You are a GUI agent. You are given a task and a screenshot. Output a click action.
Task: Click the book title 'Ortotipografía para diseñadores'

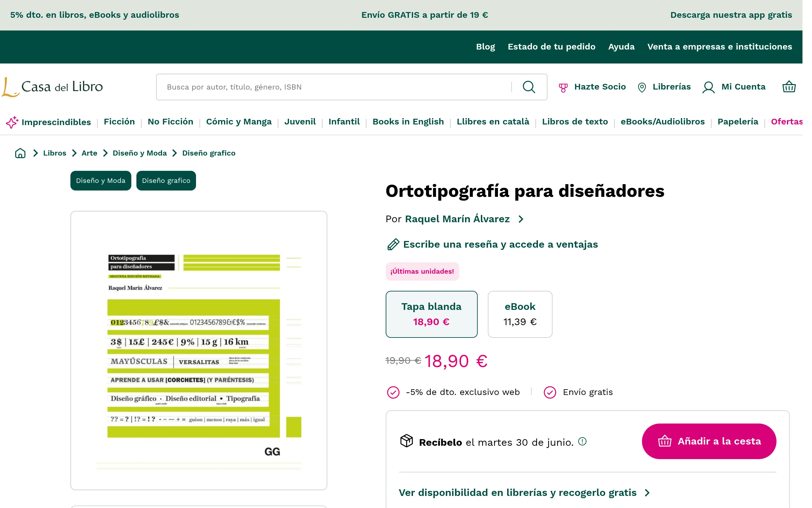coord(525,191)
